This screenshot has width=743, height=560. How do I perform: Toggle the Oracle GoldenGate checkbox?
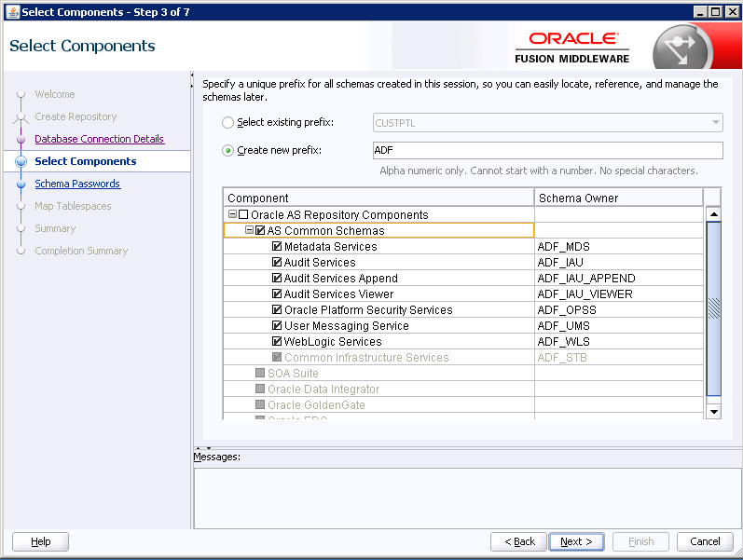tap(260, 404)
